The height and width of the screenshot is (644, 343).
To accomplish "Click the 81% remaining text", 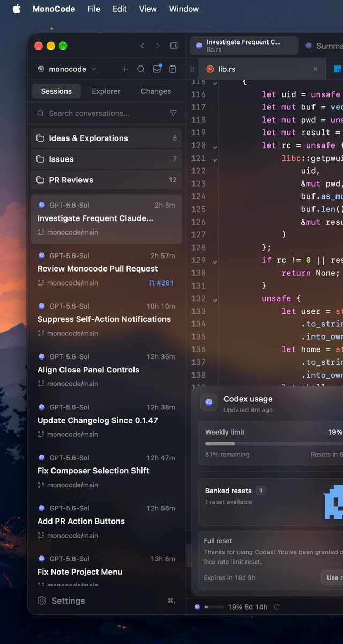I will [227, 455].
